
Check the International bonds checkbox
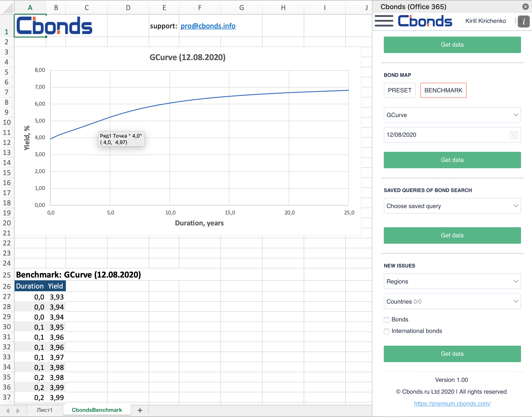pyautogui.click(x=387, y=331)
